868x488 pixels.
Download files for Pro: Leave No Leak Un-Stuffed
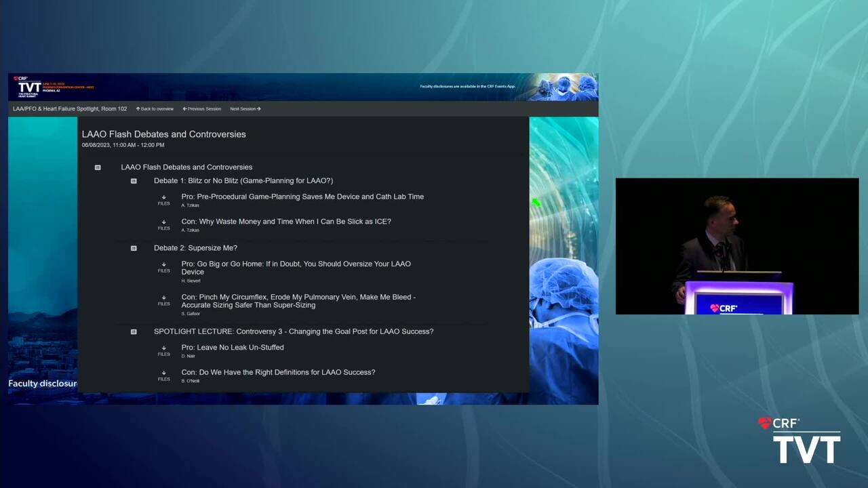click(163, 350)
